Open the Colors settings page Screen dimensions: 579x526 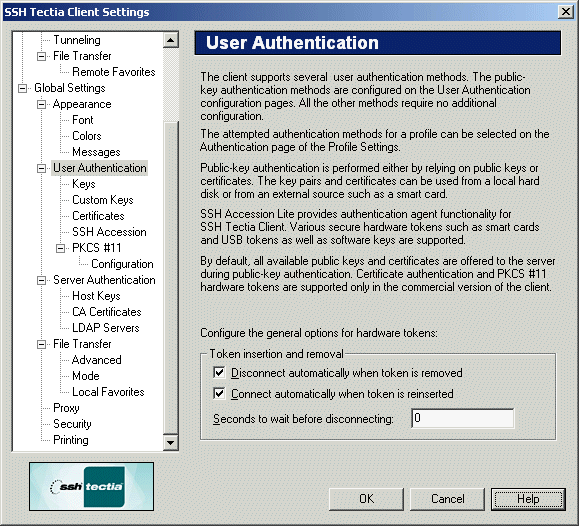[x=87, y=136]
